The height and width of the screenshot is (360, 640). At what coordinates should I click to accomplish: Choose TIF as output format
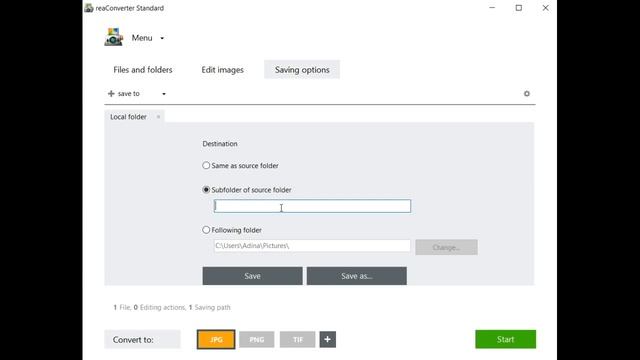click(x=298, y=340)
